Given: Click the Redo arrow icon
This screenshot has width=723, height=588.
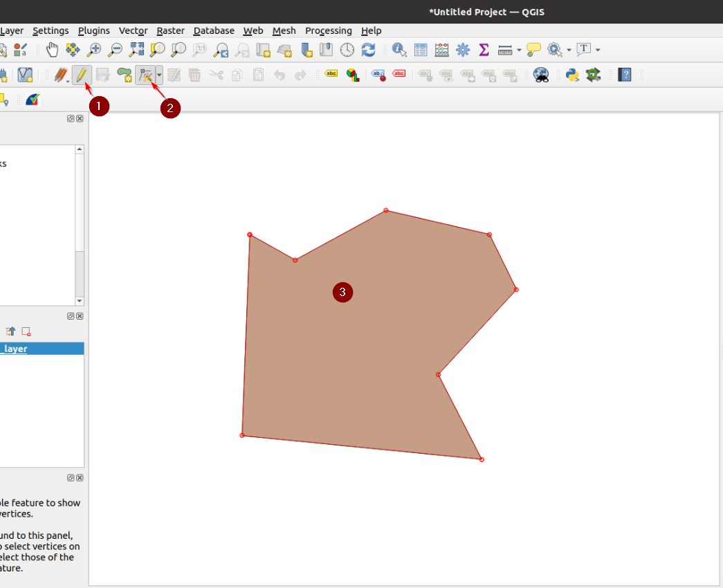Looking at the screenshot, I should pos(300,75).
